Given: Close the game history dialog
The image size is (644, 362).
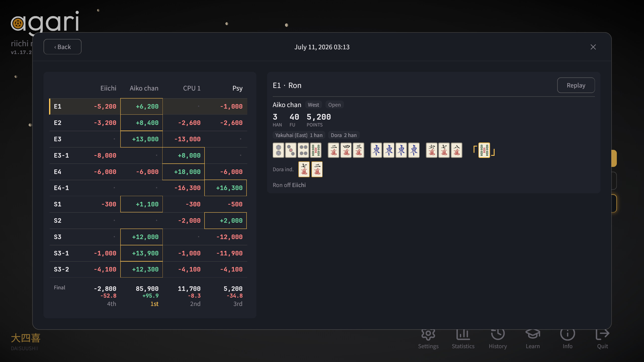Looking at the screenshot, I should [x=593, y=47].
